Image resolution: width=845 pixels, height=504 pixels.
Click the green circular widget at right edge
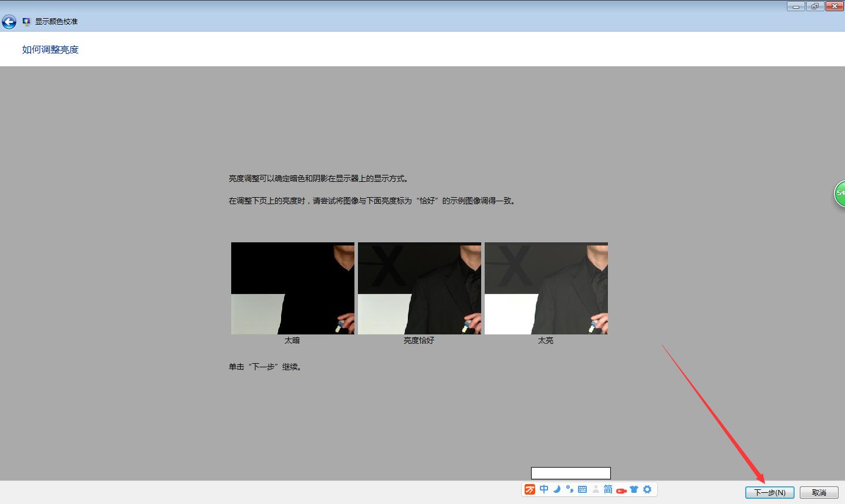coord(840,194)
